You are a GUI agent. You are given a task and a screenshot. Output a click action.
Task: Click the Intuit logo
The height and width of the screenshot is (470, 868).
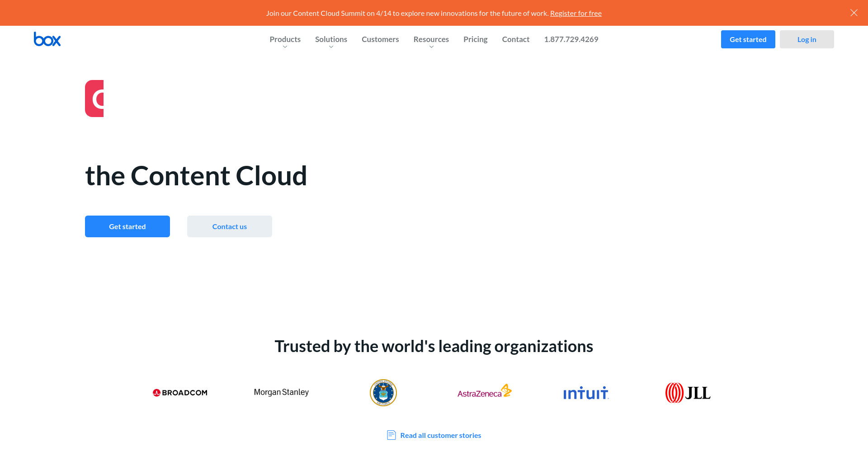586,393
